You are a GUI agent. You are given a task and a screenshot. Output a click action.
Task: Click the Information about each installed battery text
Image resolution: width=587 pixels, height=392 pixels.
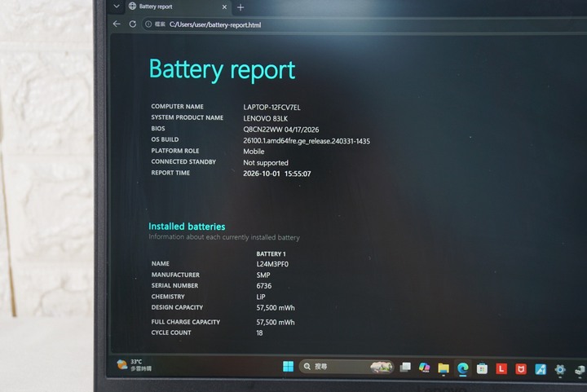pos(224,237)
